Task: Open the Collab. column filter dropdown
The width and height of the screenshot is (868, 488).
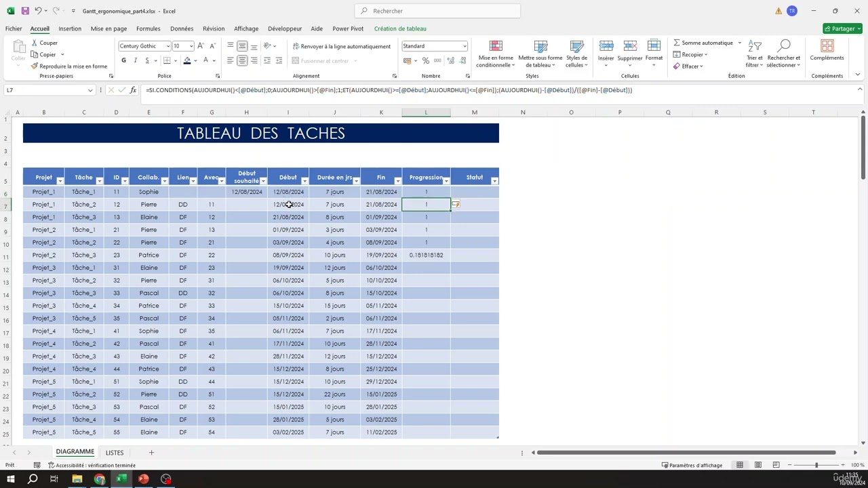Action: [x=164, y=181]
